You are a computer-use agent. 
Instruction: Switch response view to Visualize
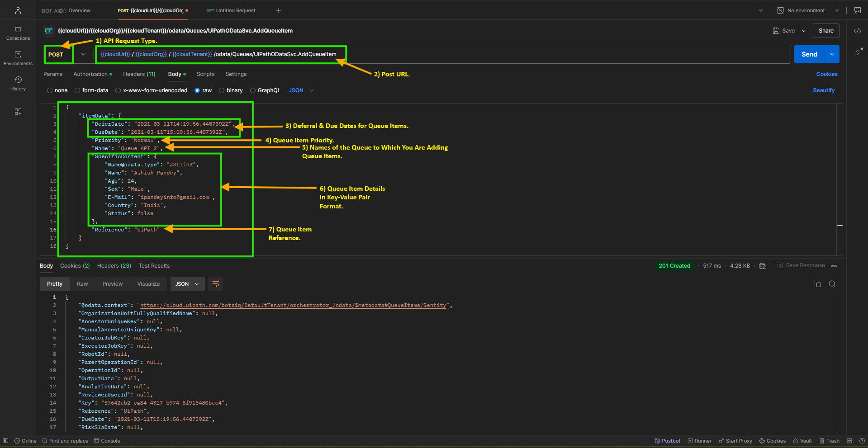click(149, 284)
